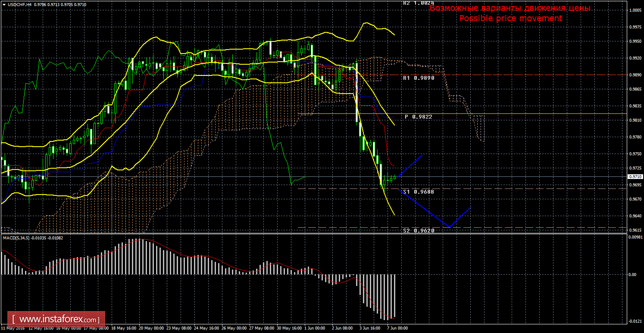Click price axis value 0.9810
The width and height of the screenshot is (644, 333).
click(635, 120)
